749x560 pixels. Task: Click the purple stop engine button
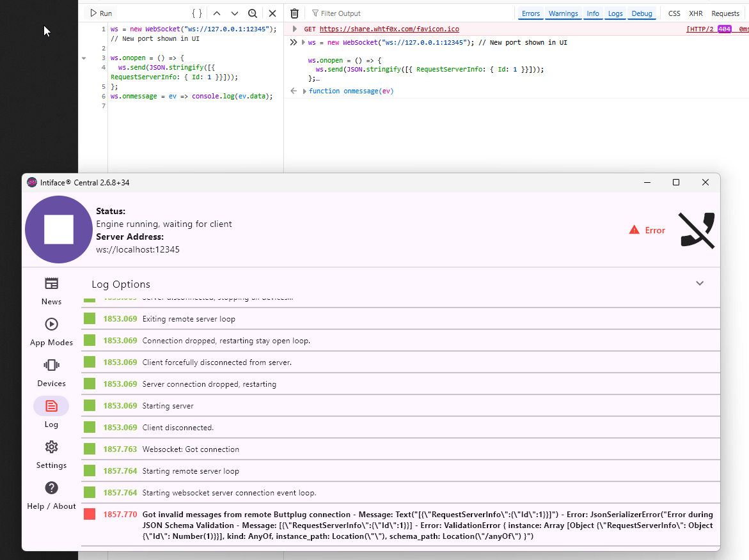click(x=58, y=229)
